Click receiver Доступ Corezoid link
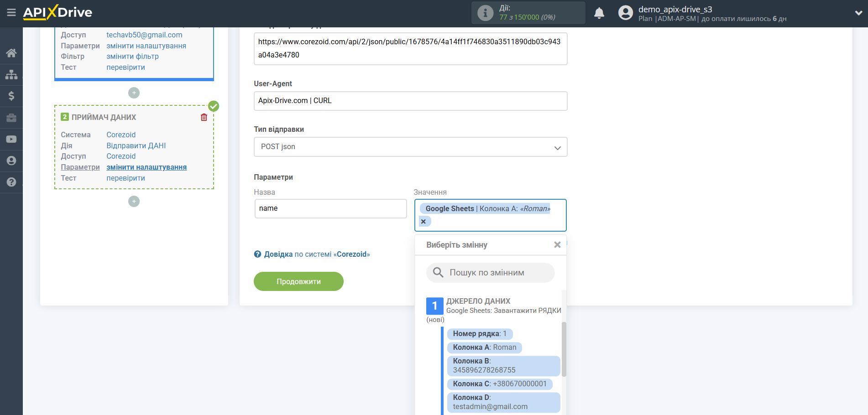Viewport: 868px width, 415px height. 121,156
